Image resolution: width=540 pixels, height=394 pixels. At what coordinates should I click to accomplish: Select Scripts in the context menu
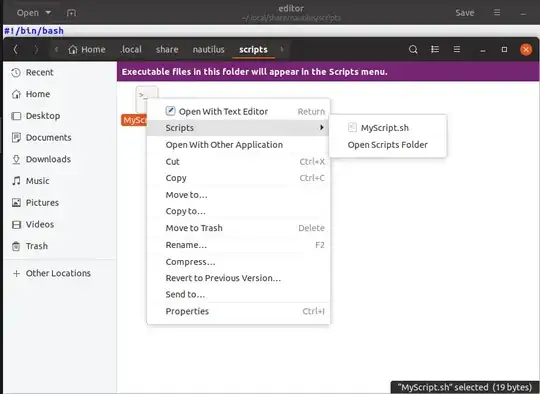tap(238, 128)
